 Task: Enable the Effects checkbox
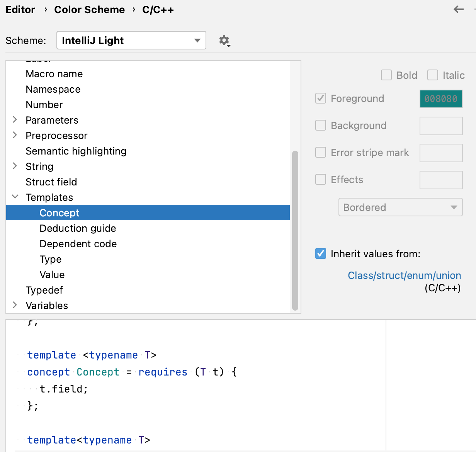point(321,179)
